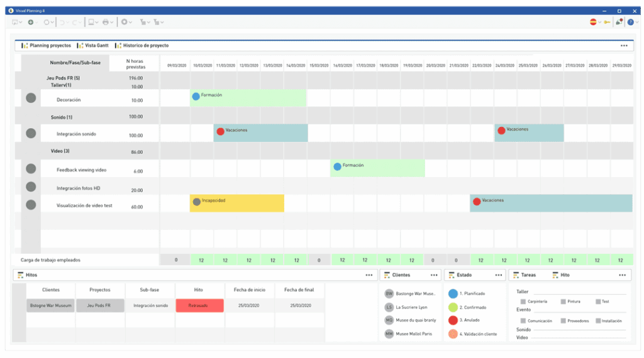The width and height of the screenshot is (644, 358).
Task: Switch to Historico de proyecto tab
Action: pyautogui.click(x=142, y=45)
